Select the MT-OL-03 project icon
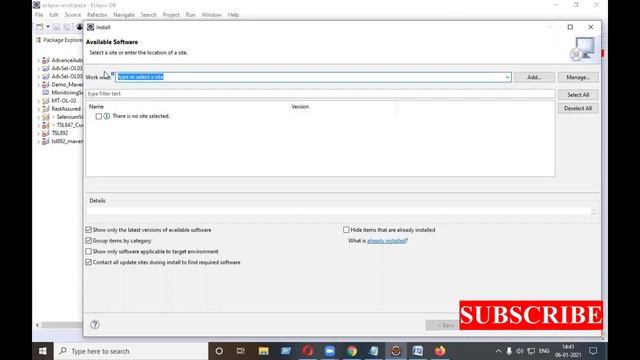 (x=46, y=101)
